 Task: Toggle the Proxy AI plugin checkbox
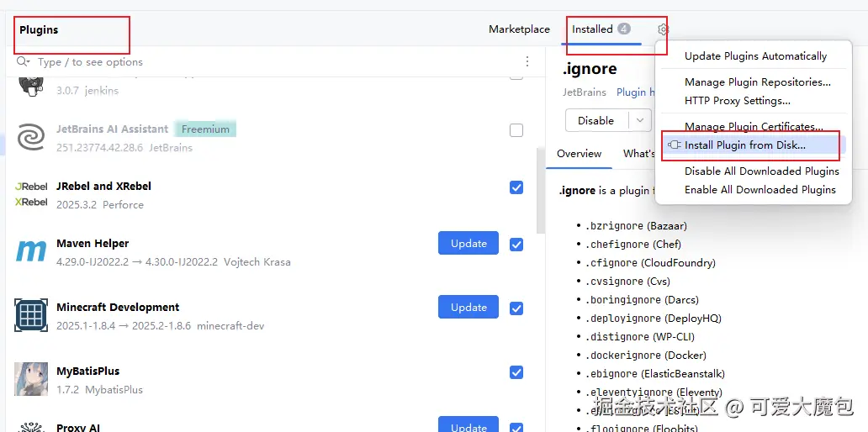coord(516,428)
